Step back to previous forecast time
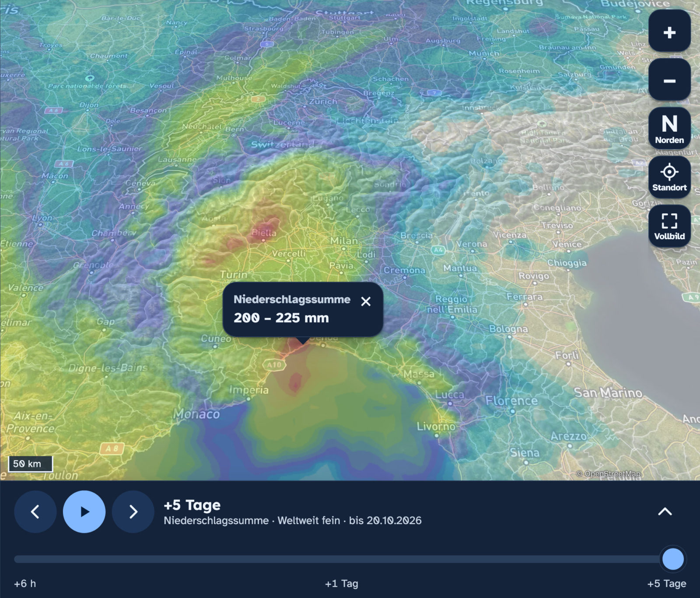This screenshot has height=598, width=700. tap(35, 511)
